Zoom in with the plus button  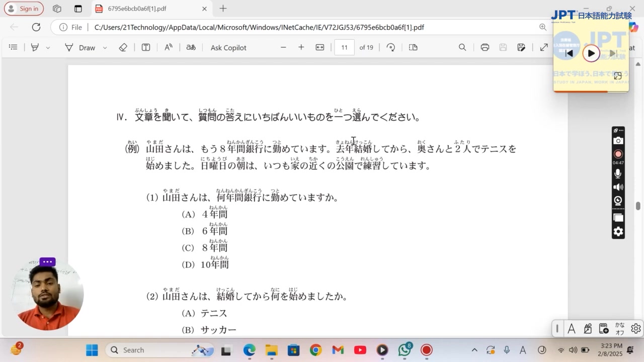point(301,47)
